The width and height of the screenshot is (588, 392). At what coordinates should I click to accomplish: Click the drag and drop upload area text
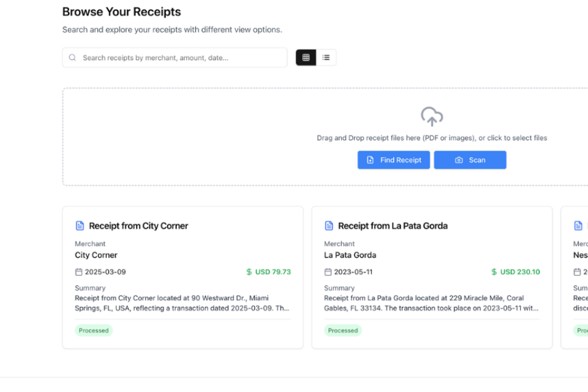pyautogui.click(x=432, y=138)
